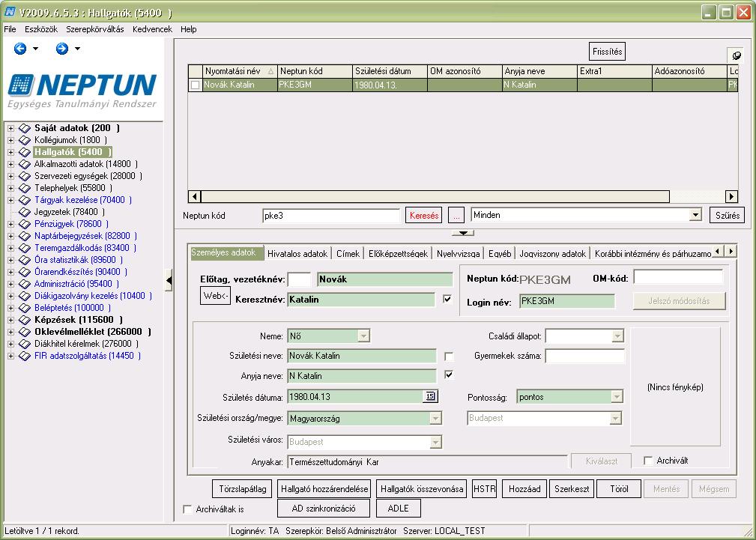756x540 pixels.
Task: Click the pin icon above the grid
Action: pyautogui.click(x=737, y=55)
